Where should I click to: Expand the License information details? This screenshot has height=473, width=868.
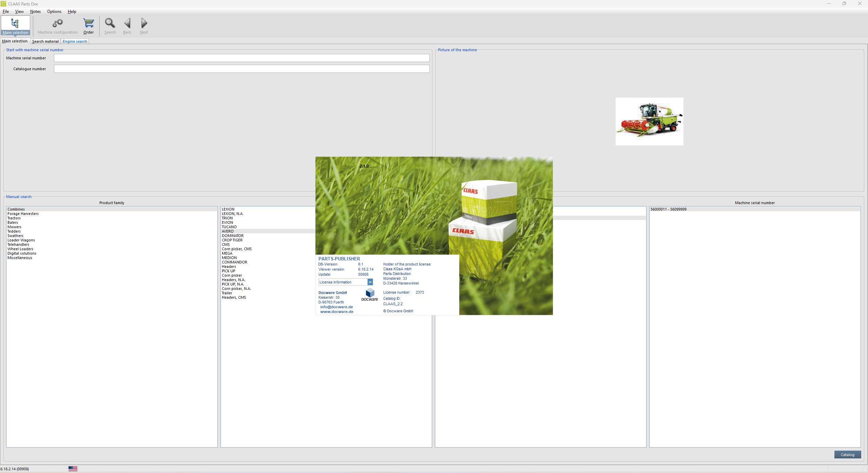[369, 282]
